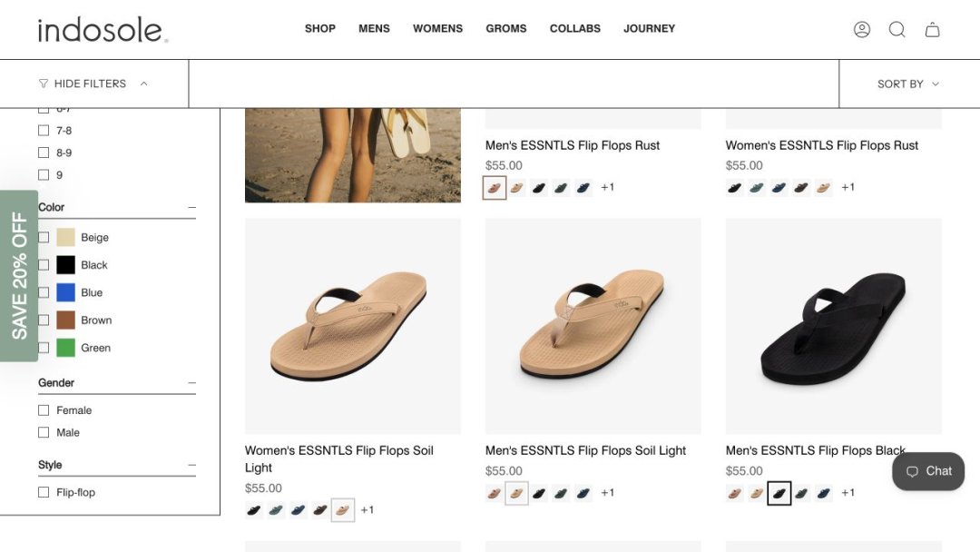
Task: Open the Chat widget
Action: click(x=928, y=471)
